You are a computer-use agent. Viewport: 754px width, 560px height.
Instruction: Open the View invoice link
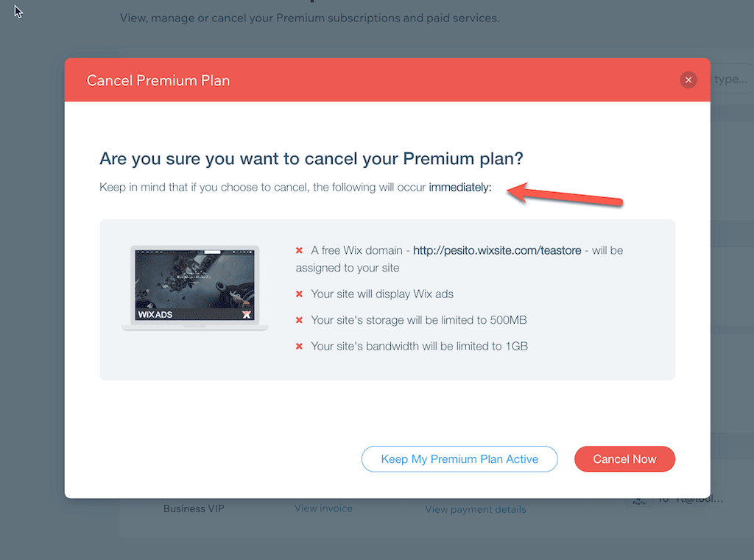pos(323,508)
